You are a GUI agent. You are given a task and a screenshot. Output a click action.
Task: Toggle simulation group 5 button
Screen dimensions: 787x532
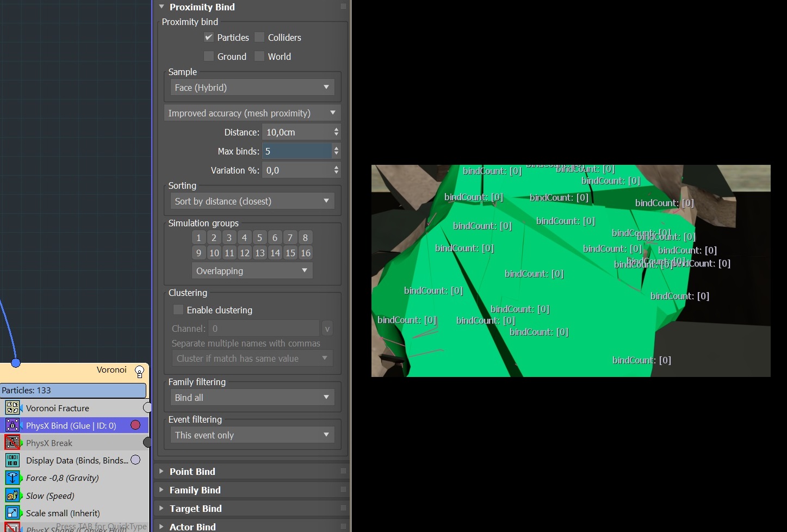point(259,238)
